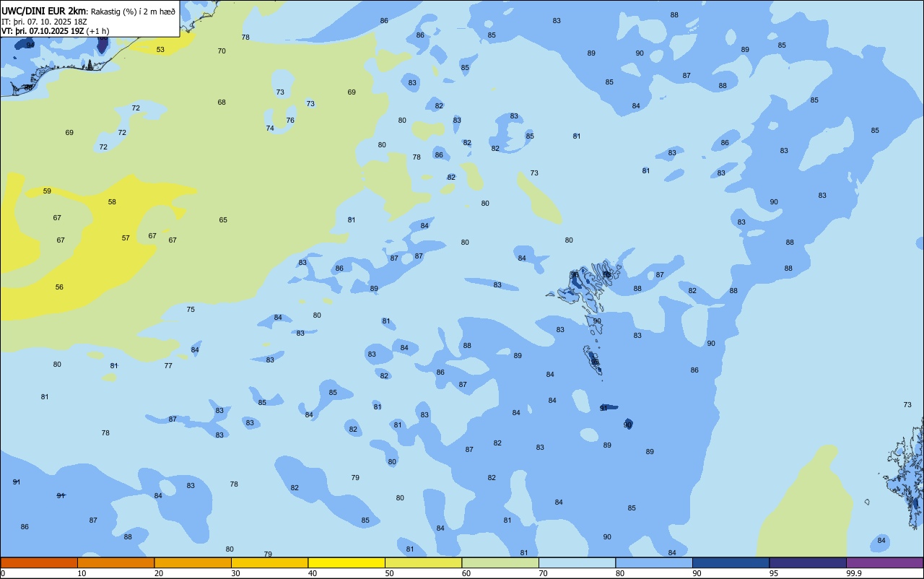
Task: Click the 30–40 golden legend swatch
Action: [269, 562]
